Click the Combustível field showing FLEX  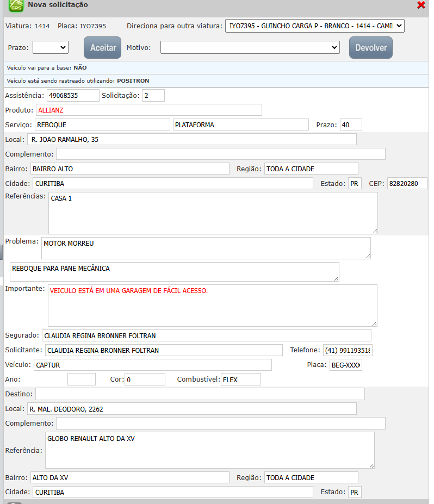pyautogui.click(x=240, y=379)
